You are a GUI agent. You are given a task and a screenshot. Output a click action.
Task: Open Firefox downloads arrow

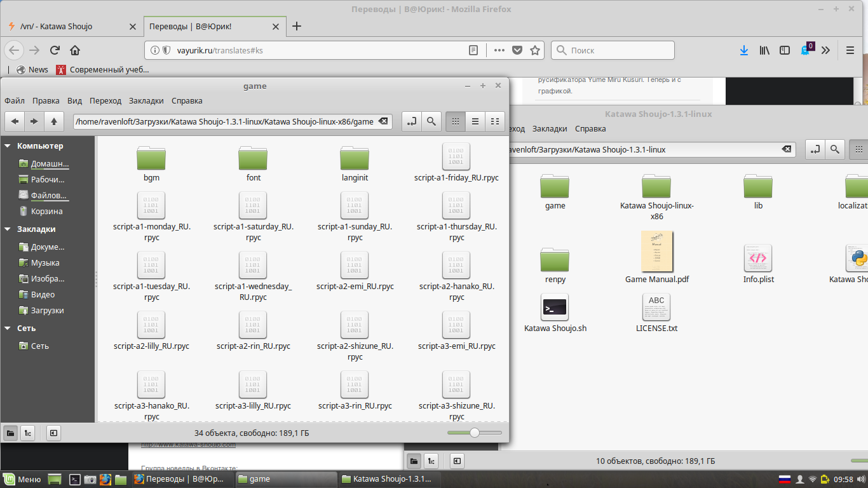point(744,50)
